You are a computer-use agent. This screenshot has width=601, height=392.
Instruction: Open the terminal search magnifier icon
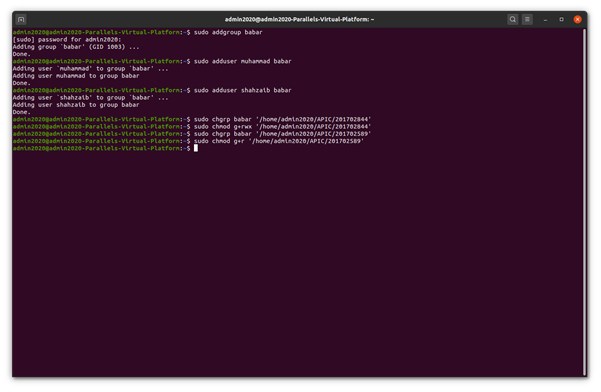(x=512, y=19)
